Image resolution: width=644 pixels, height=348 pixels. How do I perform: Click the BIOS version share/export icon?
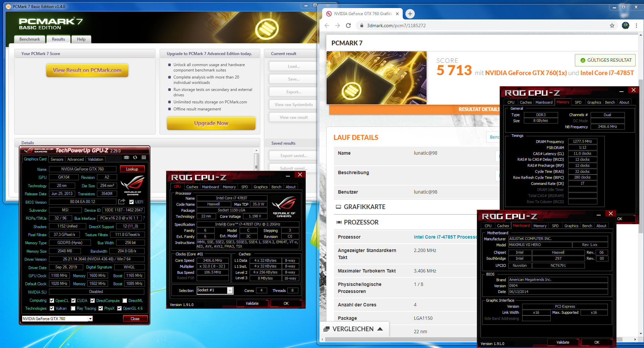tap(122, 201)
